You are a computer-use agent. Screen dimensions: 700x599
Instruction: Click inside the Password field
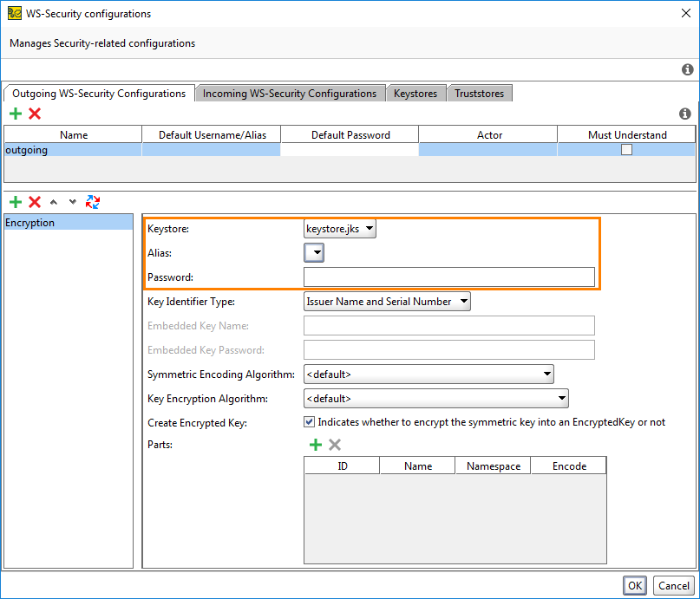click(x=448, y=277)
